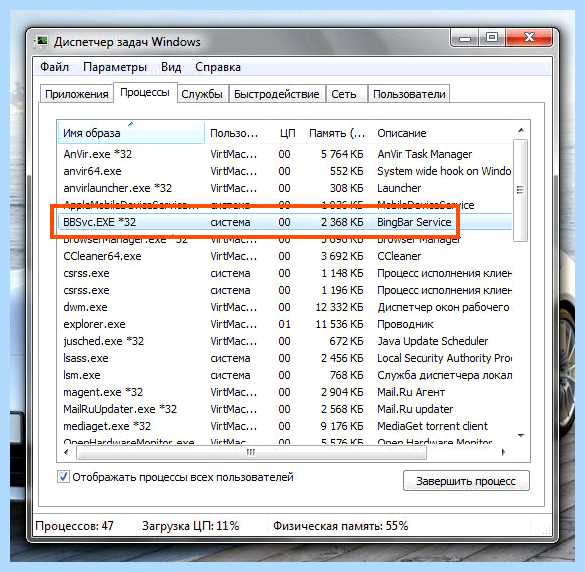The width and height of the screenshot is (585, 572).
Task: Click the horizontal scrollbar left arrow
Action: [66, 452]
